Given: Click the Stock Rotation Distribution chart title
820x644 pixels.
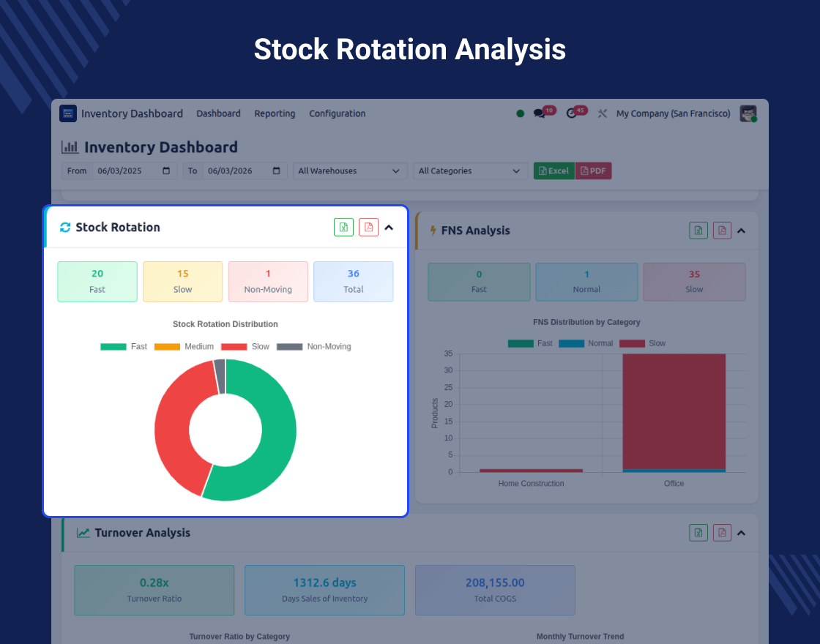Looking at the screenshot, I should tap(225, 324).
